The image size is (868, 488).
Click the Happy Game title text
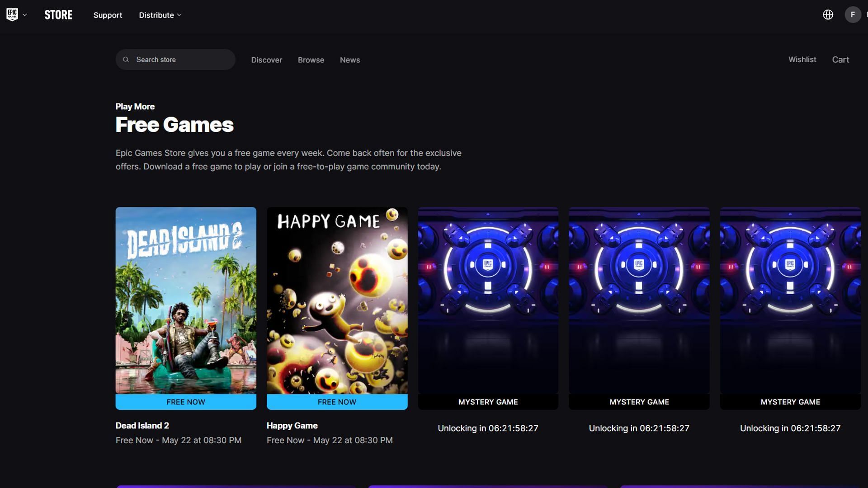(x=292, y=426)
